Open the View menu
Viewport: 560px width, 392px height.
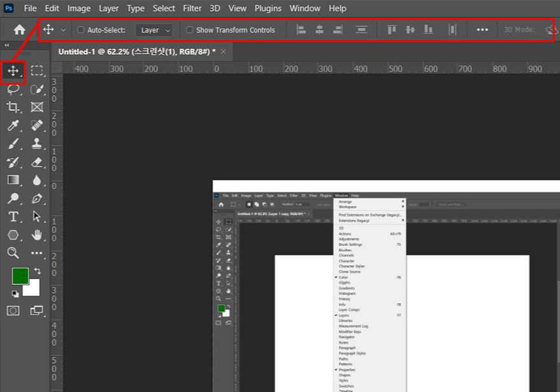point(237,8)
